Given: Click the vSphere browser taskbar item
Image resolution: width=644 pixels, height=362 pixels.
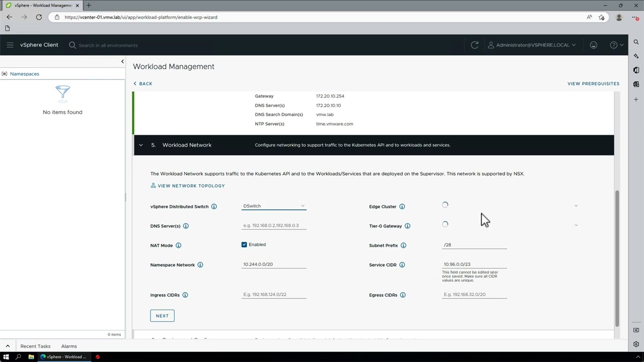Looking at the screenshot, I should (x=63, y=357).
